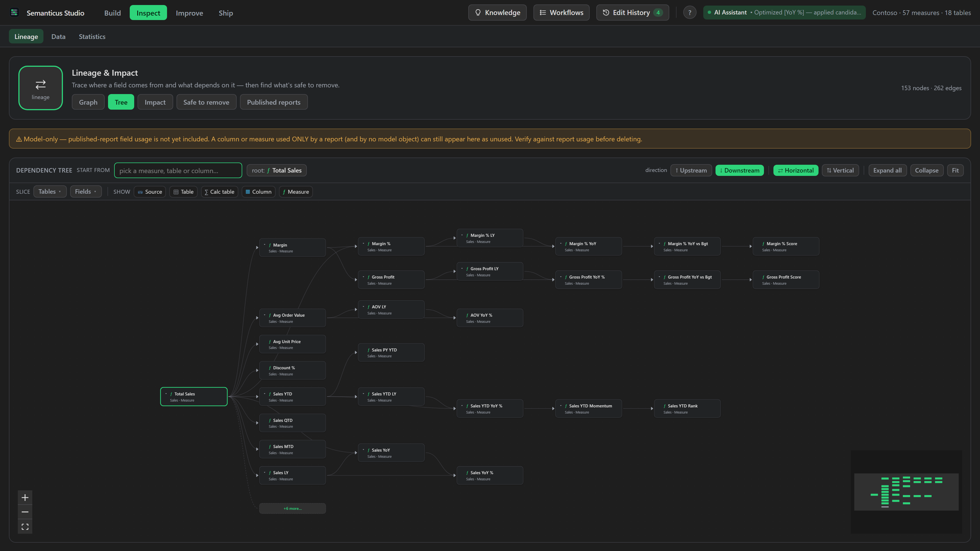Toggle the Table node type filter
Image resolution: width=980 pixels, height=551 pixels.
tap(183, 192)
